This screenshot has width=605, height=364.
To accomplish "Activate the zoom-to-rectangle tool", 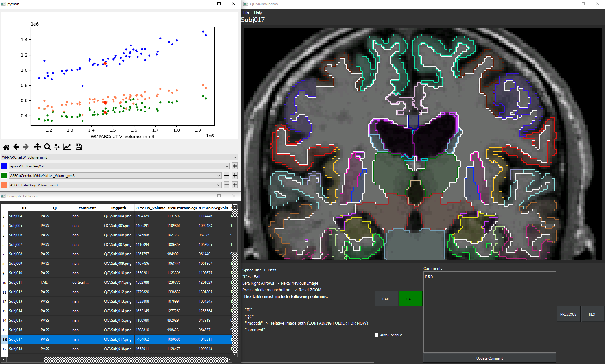I will 47,147.
